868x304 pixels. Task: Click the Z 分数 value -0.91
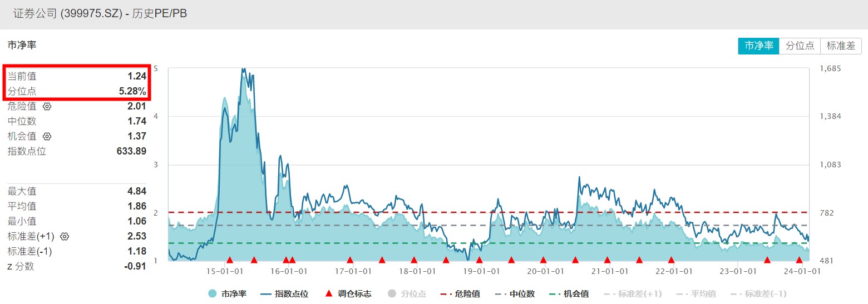pos(135,266)
